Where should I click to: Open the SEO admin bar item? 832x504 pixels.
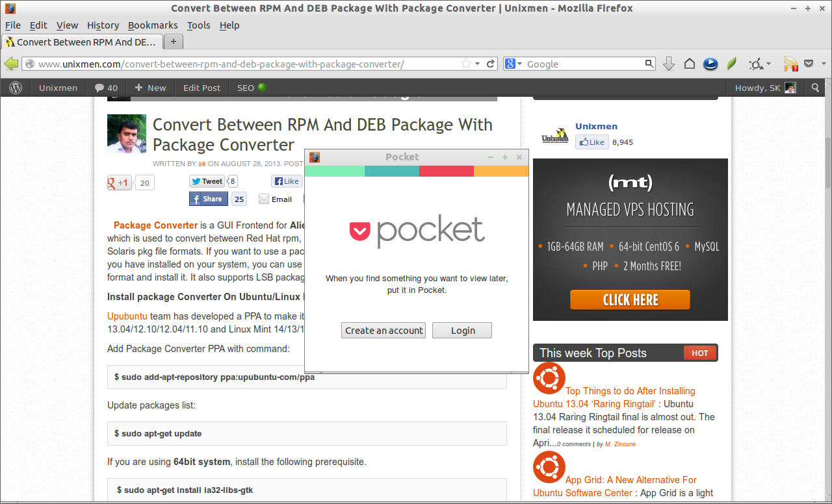(x=252, y=88)
